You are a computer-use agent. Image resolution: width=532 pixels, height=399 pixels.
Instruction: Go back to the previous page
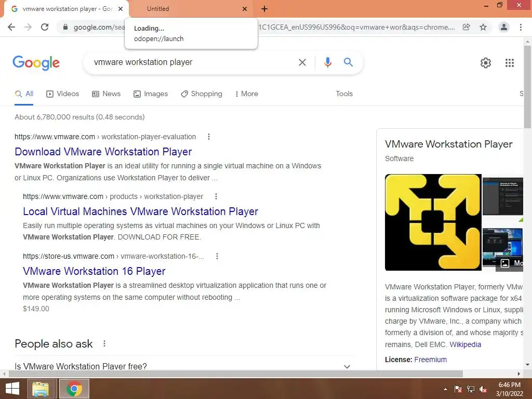coord(11,27)
